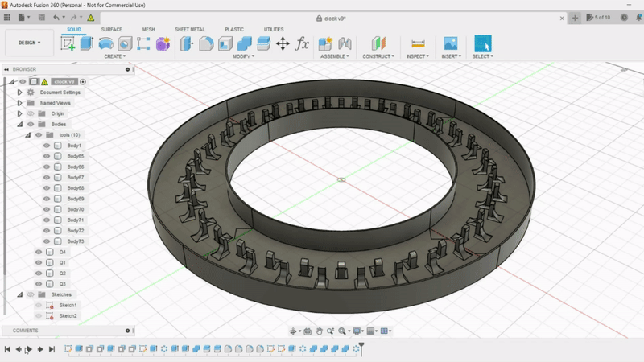Hide body Q4 with its eye icon

(39, 252)
